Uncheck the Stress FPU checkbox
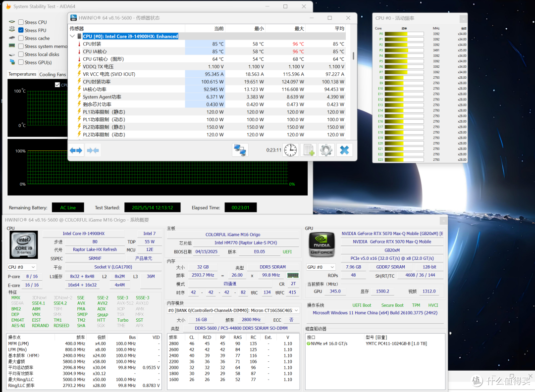 [21, 30]
